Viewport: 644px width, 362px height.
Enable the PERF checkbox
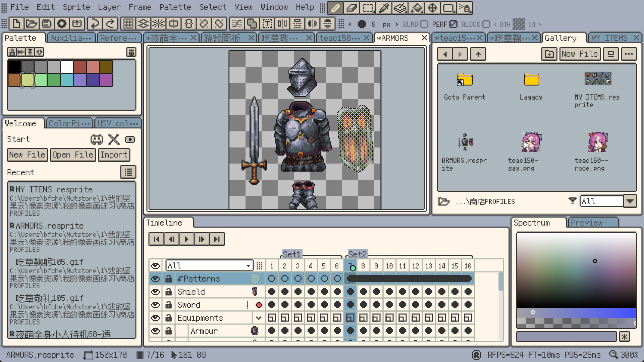454,24
